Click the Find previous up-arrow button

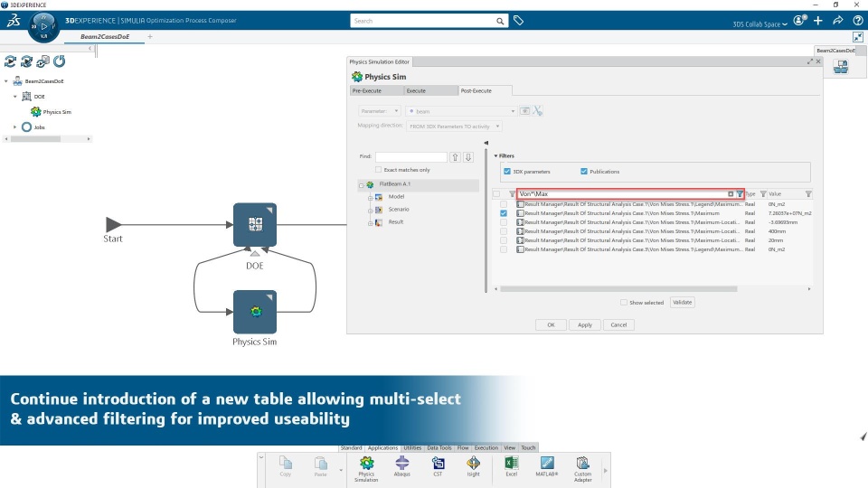point(455,157)
